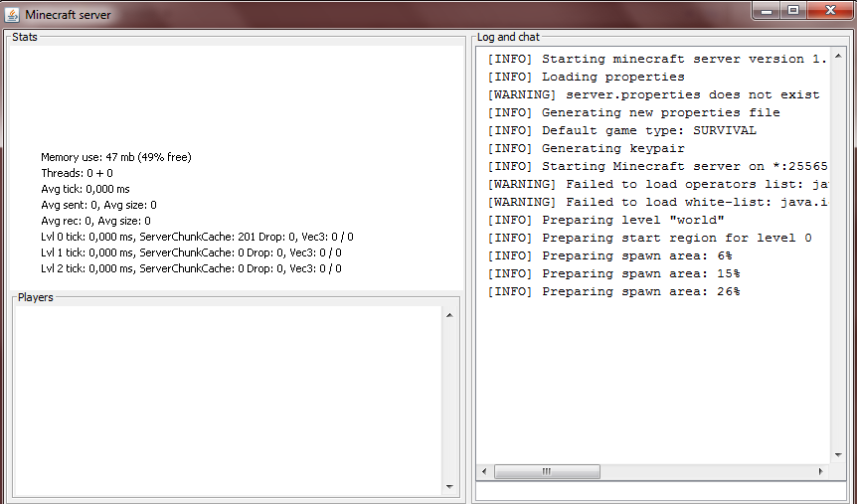Click the "Log and chat" panel label
Image resolution: width=857 pixels, height=504 pixels.
tap(508, 37)
